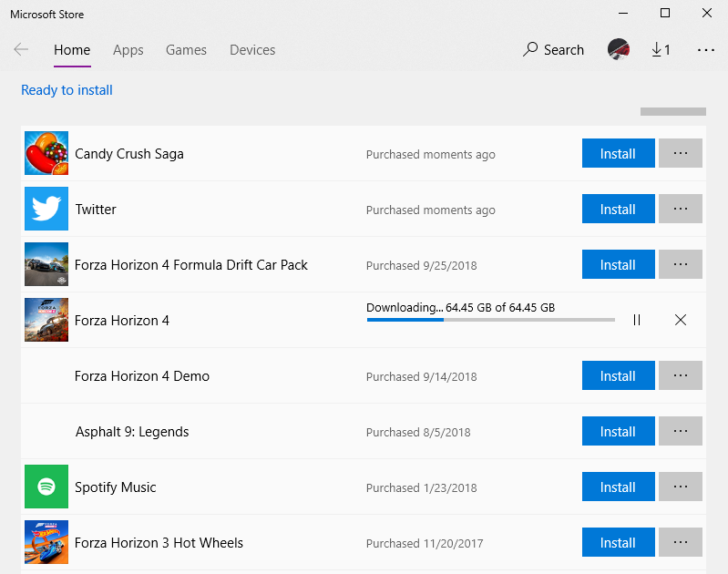Install Forza Horizon 4 Demo
This screenshot has height=574, width=728.
pos(619,375)
